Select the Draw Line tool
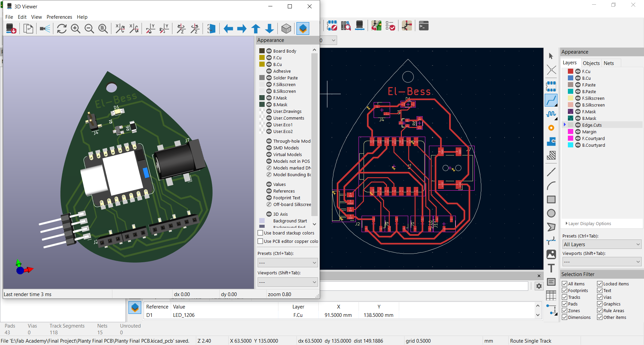This screenshot has width=644, height=345. coord(551,172)
